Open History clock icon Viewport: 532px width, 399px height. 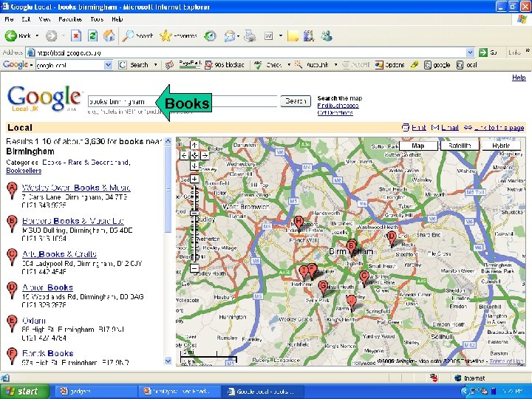coord(211,35)
